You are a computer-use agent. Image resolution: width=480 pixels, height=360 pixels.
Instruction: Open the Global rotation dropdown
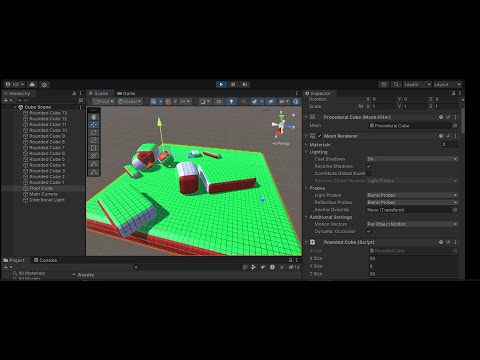point(130,101)
